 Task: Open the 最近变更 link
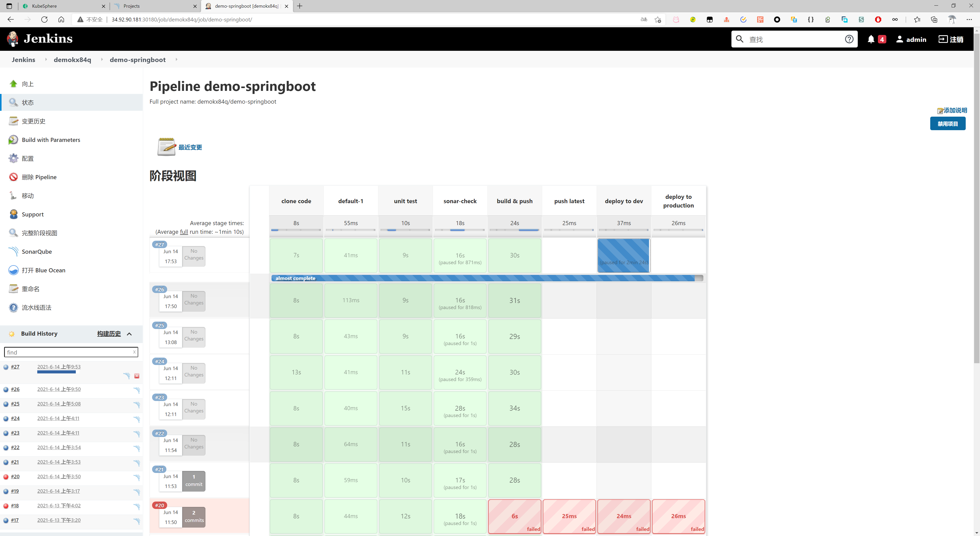point(190,147)
